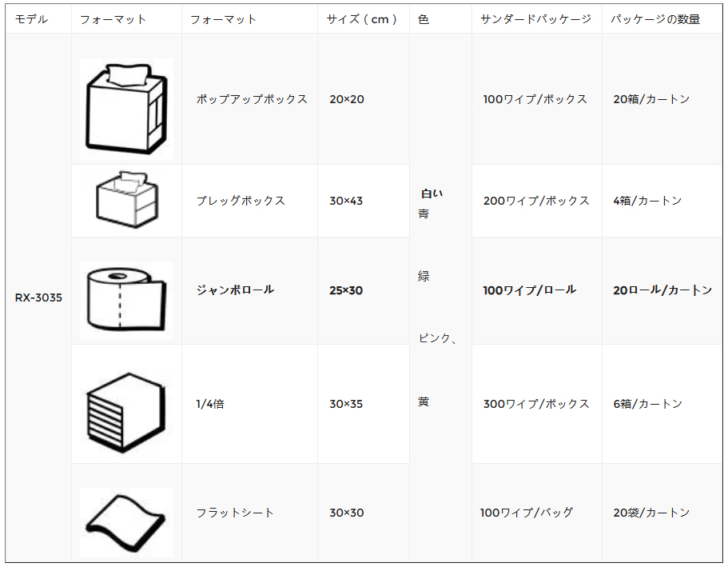Select the 300ワイプ/ボックス package cell
The width and height of the screenshot is (728, 567).
pyautogui.click(x=536, y=404)
